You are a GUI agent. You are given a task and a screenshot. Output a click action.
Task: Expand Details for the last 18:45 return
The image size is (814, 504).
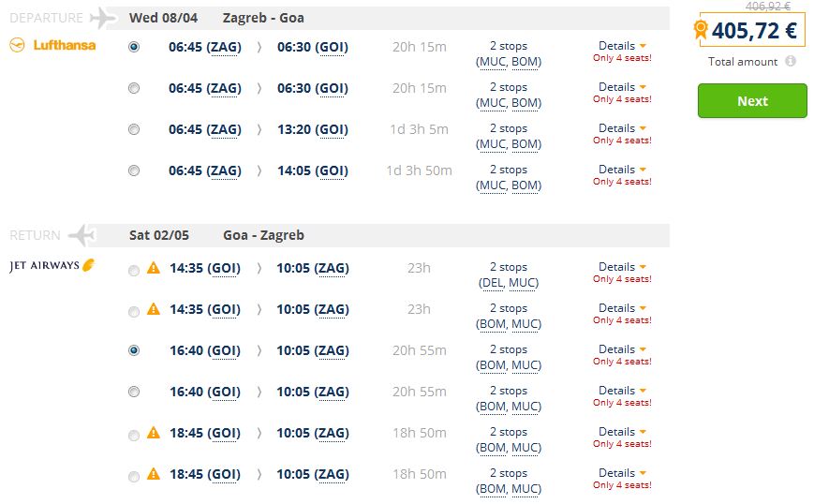point(622,473)
